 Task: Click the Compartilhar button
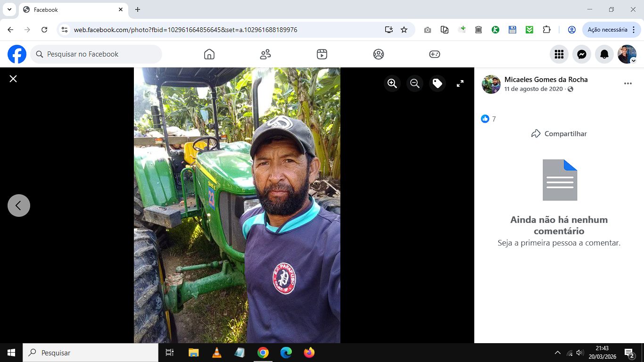pyautogui.click(x=559, y=133)
